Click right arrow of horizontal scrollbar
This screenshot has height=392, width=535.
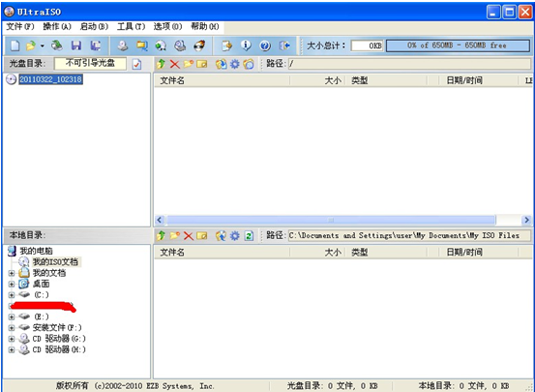pyautogui.click(x=526, y=220)
